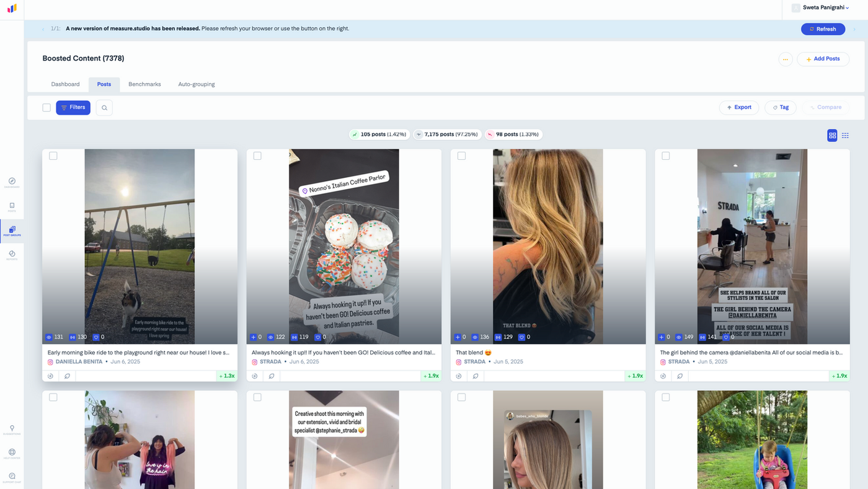Click circular arrow icon on bike ride post

(x=51, y=376)
